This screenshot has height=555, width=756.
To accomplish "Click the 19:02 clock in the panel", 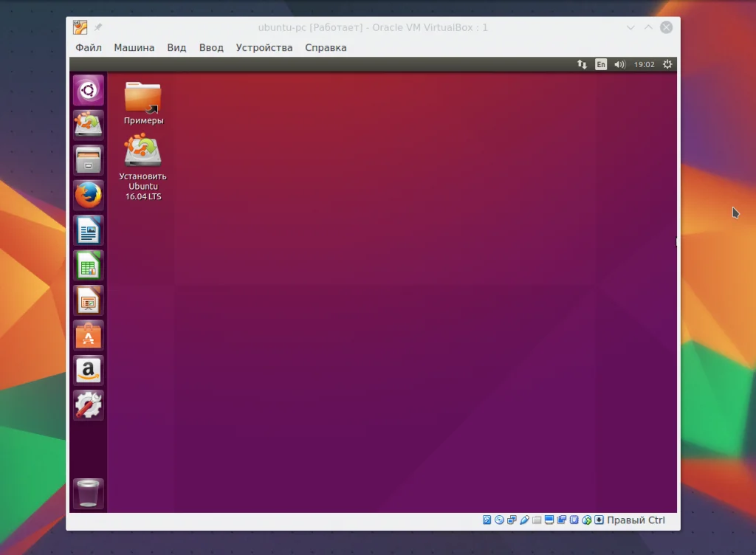I will click(644, 64).
